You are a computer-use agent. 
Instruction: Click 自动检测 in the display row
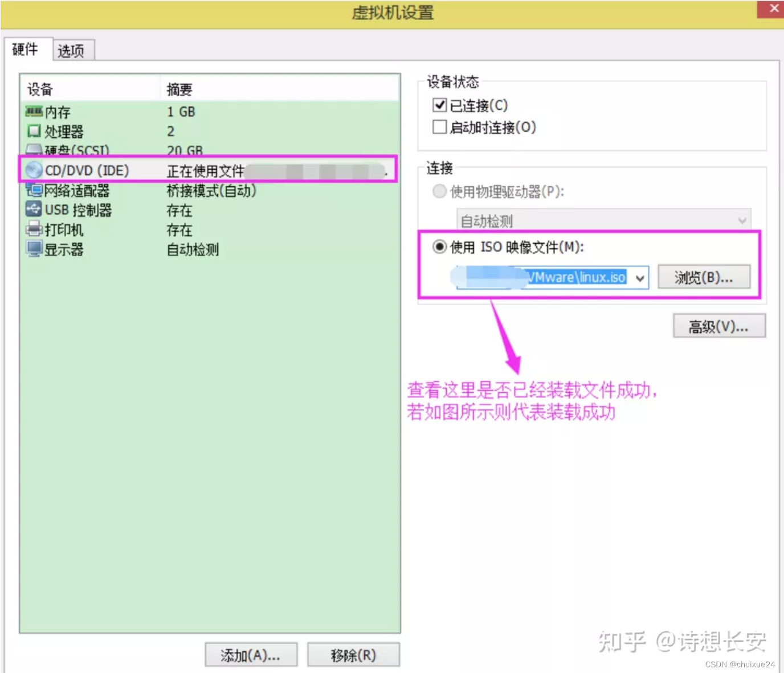tap(193, 249)
